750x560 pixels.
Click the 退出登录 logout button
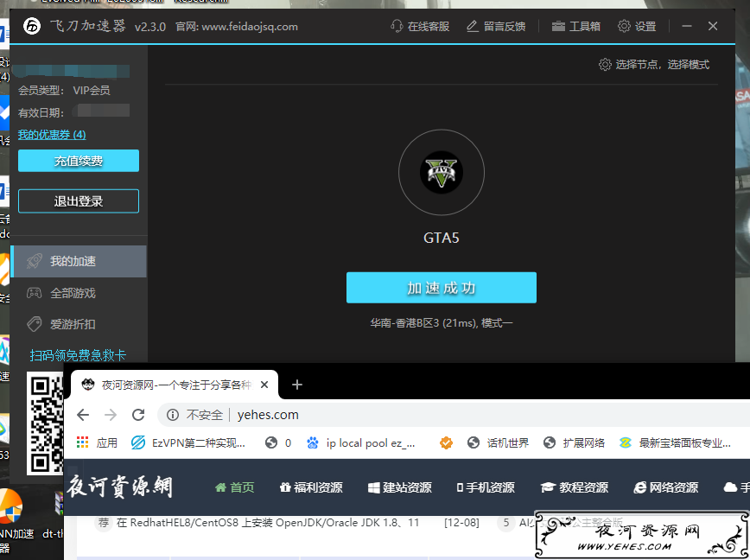click(79, 201)
